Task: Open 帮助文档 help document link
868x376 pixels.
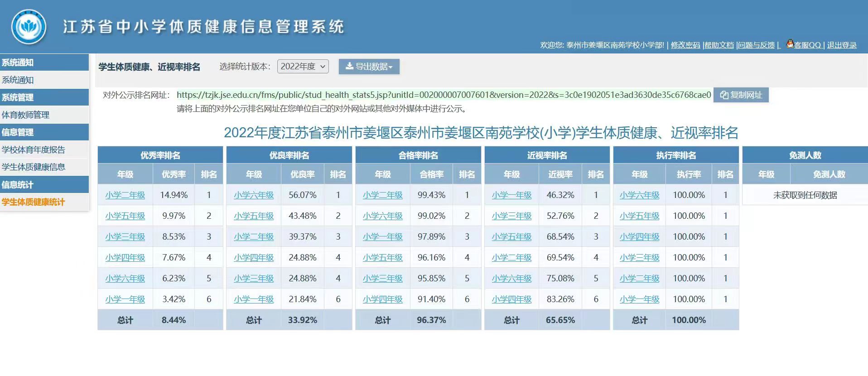Action: (x=719, y=45)
